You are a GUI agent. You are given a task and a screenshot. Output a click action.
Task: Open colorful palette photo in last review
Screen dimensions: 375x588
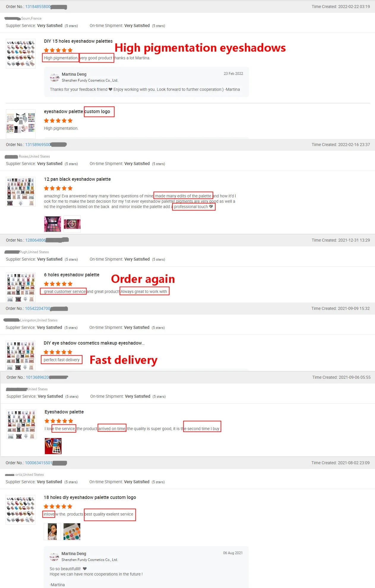click(72, 532)
